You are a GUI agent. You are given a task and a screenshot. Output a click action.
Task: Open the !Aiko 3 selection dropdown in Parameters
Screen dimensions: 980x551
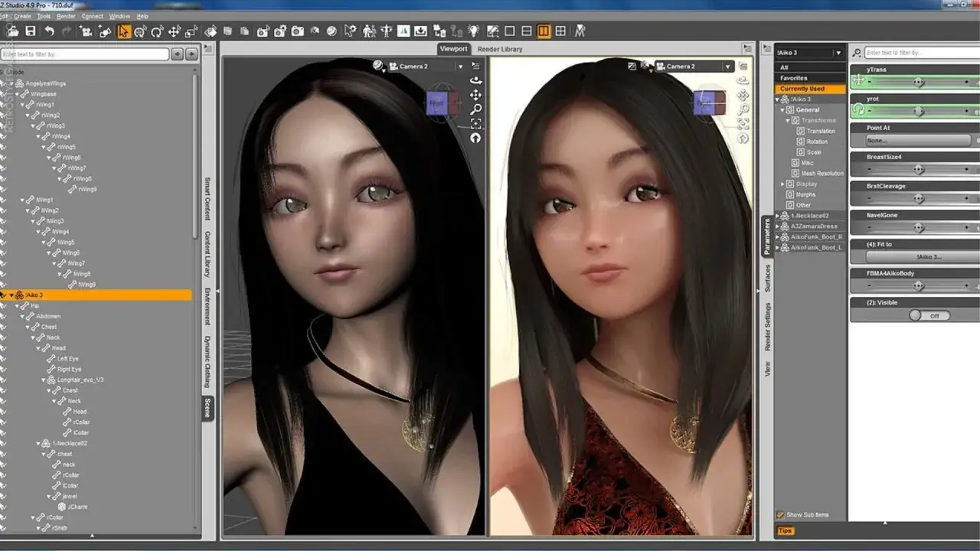click(x=808, y=53)
